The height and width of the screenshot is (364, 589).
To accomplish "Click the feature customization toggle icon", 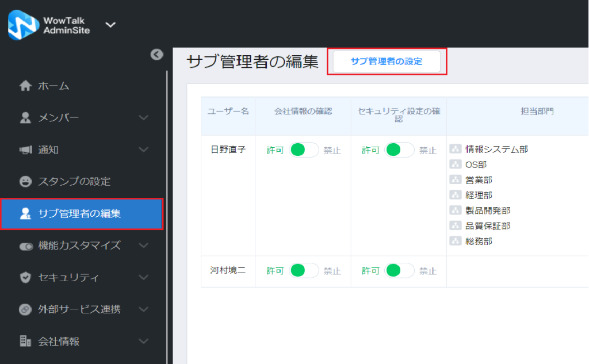I will [26, 247].
